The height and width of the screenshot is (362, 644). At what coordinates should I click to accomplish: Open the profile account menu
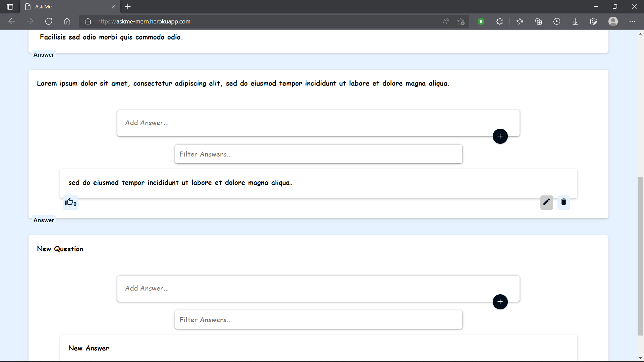point(613,21)
